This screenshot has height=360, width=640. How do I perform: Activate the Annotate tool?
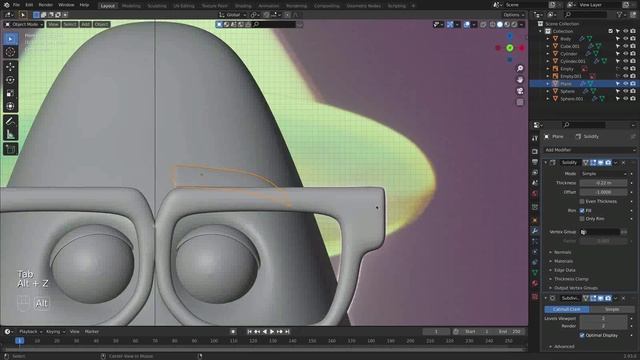coord(11,121)
